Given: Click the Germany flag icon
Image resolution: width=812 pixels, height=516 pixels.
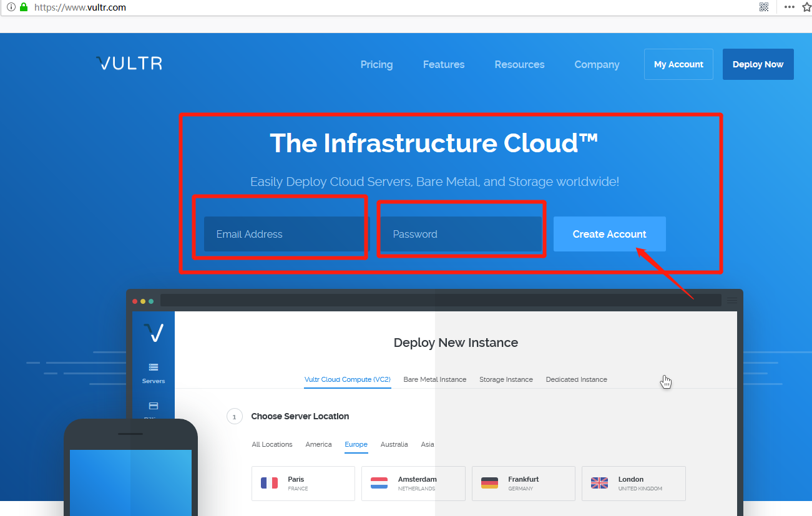Looking at the screenshot, I should pyautogui.click(x=490, y=483).
